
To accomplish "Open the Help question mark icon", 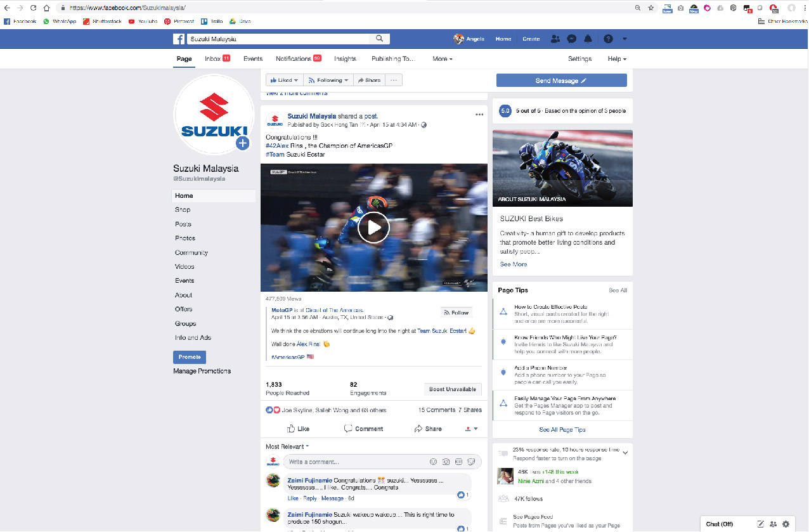I will [608, 39].
